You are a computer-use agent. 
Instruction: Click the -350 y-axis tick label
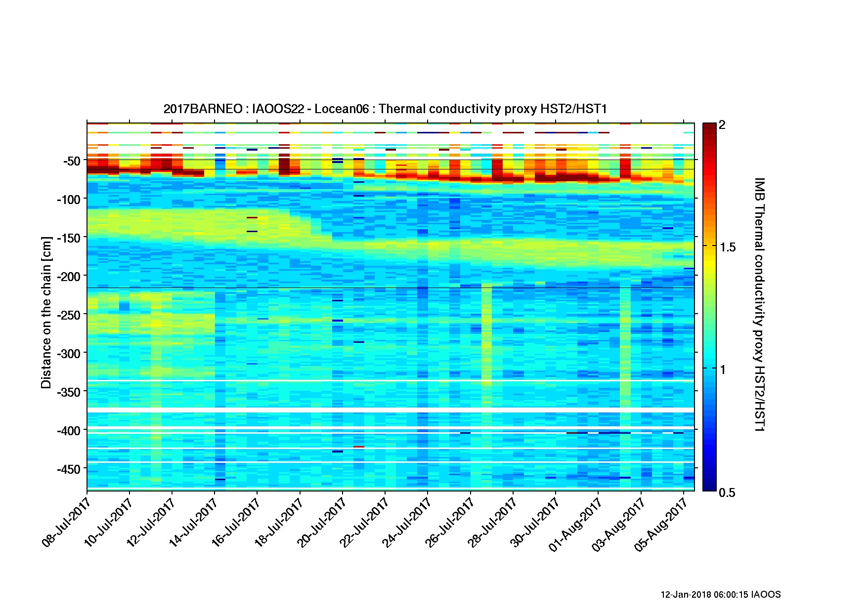(68, 392)
